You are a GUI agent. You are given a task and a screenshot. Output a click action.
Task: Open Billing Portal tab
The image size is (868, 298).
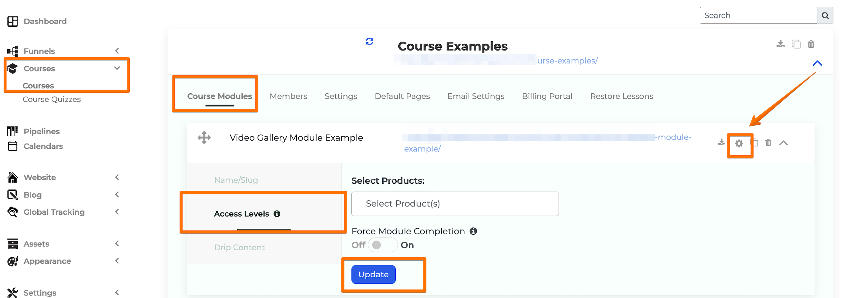pyautogui.click(x=547, y=96)
